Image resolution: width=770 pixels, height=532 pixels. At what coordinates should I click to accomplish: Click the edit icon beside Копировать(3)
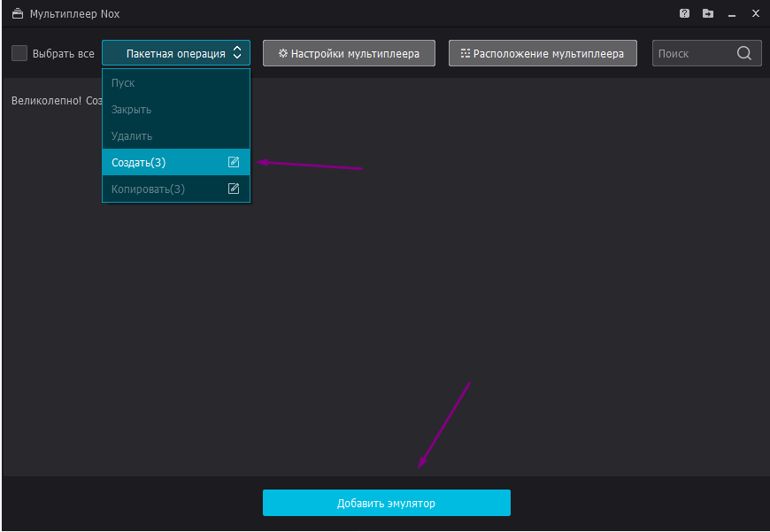(x=234, y=189)
